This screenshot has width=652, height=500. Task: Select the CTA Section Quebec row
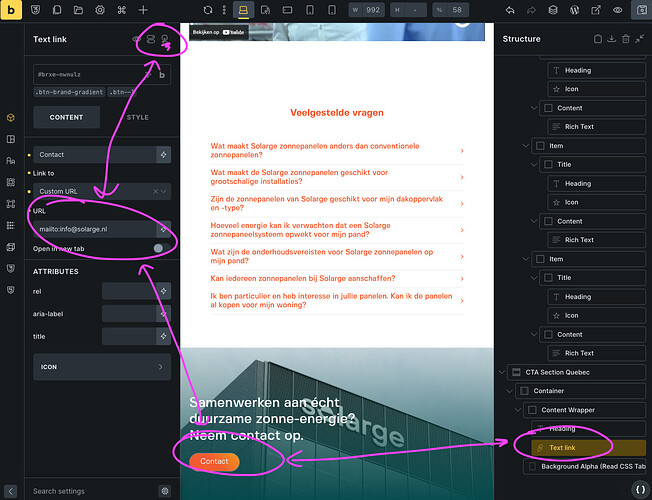pyautogui.click(x=576, y=372)
